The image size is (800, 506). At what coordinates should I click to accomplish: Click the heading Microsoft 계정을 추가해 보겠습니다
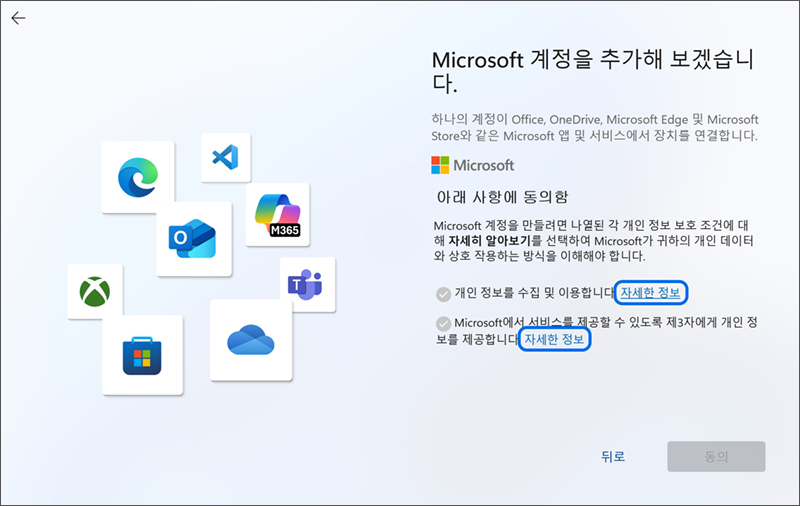pos(593,71)
